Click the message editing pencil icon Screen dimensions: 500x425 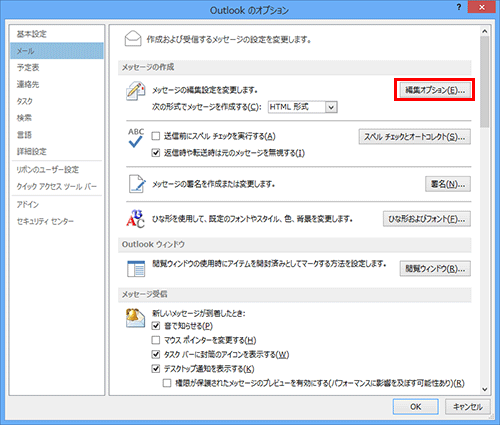pos(136,91)
